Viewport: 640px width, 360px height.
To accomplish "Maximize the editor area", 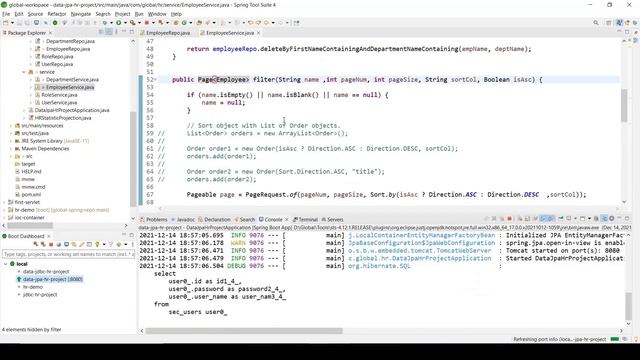I will (627, 32).
